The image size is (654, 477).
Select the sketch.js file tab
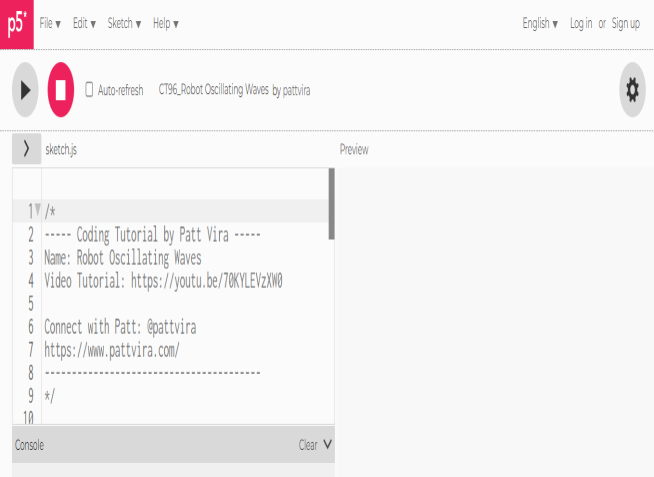[x=61, y=149]
